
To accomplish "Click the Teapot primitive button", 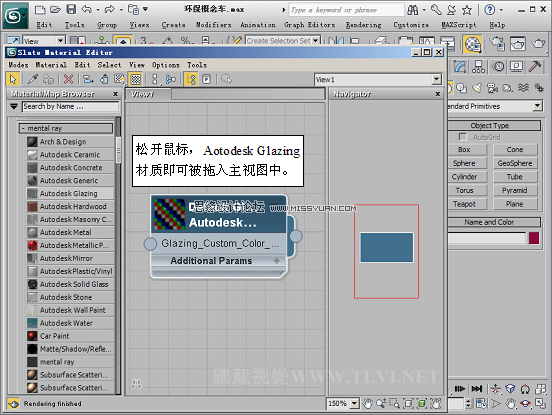I will click(x=467, y=204).
